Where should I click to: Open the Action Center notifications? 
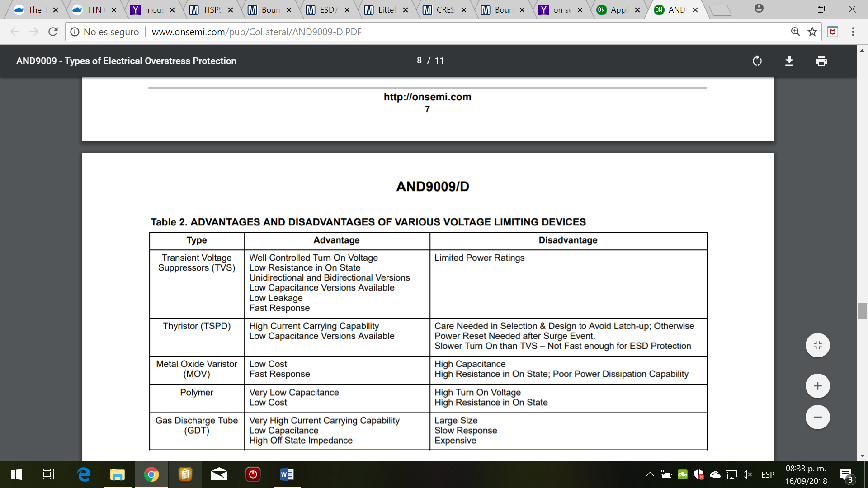[847, 475]
